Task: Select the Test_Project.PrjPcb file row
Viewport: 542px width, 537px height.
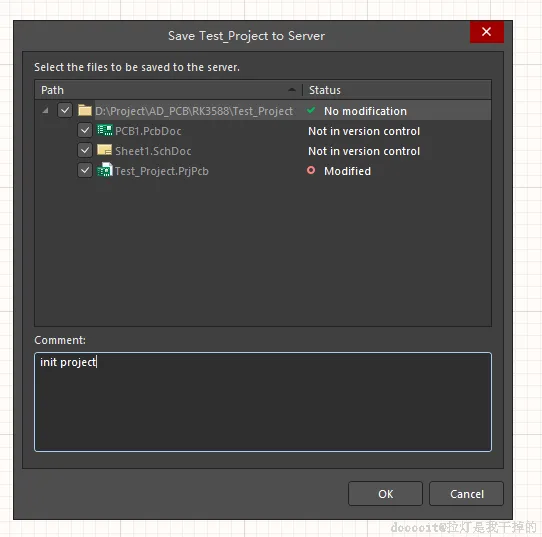Action: click(x=263, y=171)
